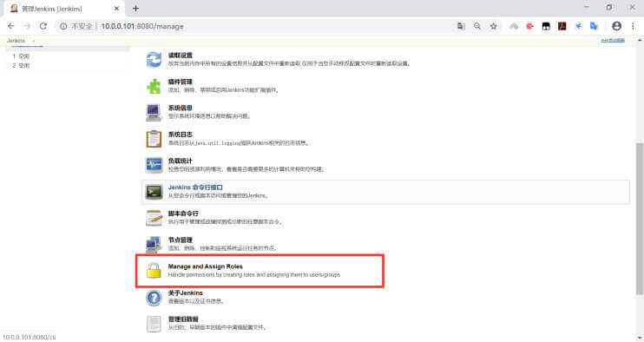The width and height of the screenshot is (644, 342).
Task: Click the scrollbar up arrow
Action: click(x=639, y=41)
